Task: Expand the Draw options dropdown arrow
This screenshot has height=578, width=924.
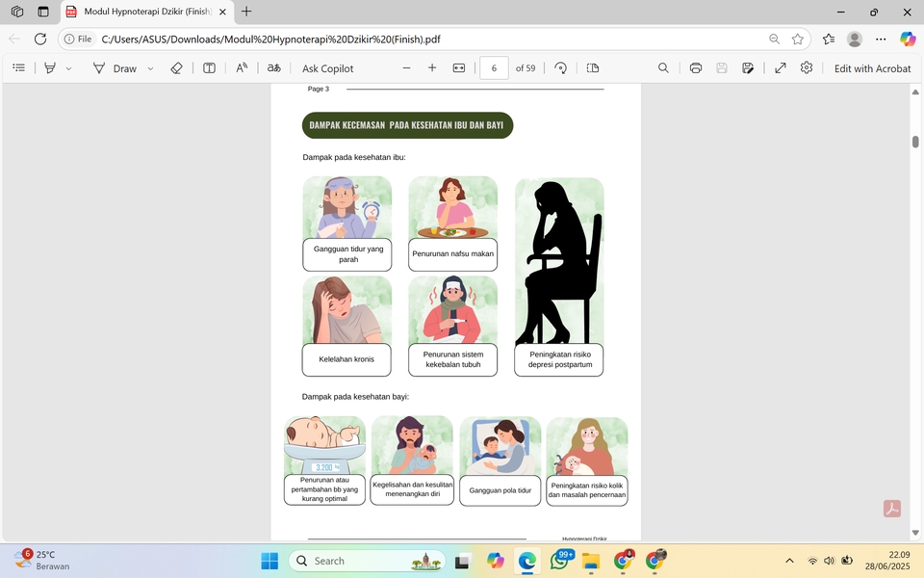Action: pyautogui.click(x=150, y=68)
